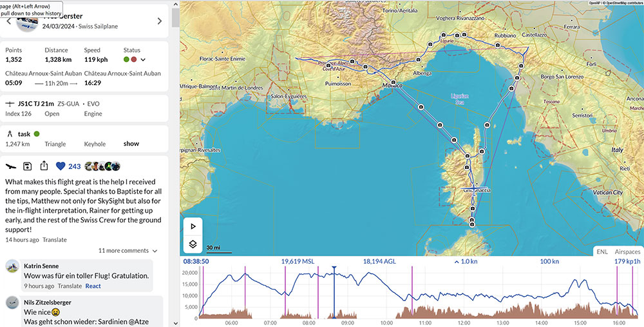
Task: Go to the next flight arrow
Action: pos(160,21)
